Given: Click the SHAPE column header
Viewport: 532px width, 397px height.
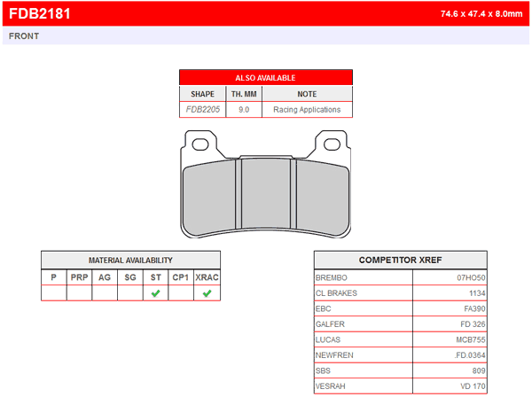Looking at the screenshot, I should click(x=202, y=94).
